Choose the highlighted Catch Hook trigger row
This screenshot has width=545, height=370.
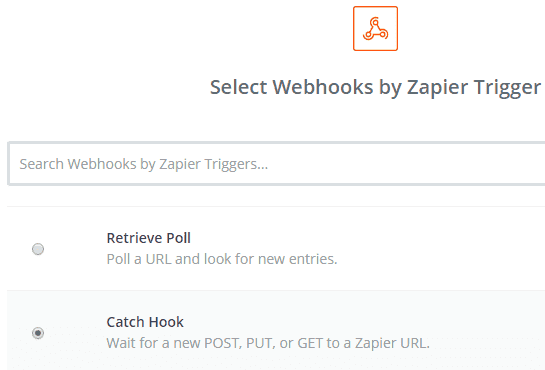click(x=276, y=330)
